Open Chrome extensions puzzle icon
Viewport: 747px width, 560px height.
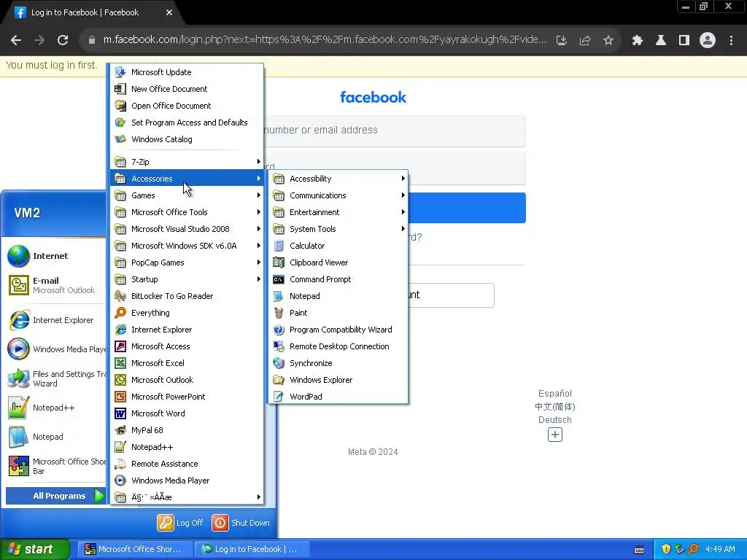point(637,40)
